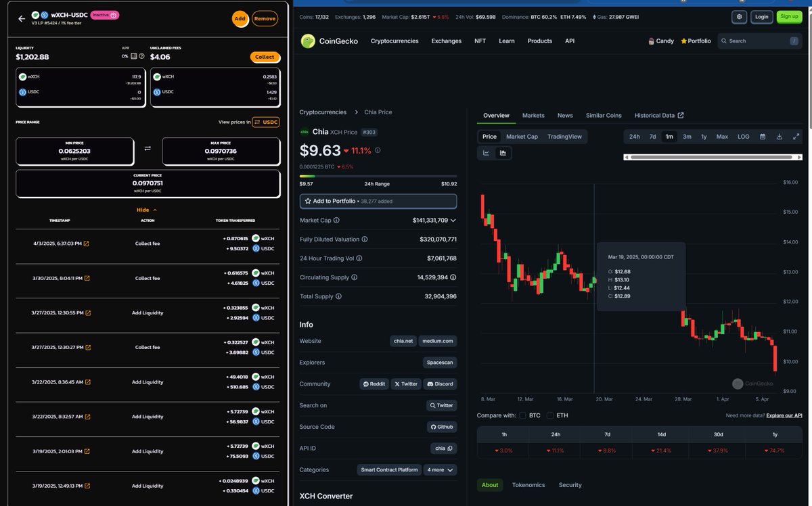
Task: Click Add to Portfolio button
Action: coord(378,201)
